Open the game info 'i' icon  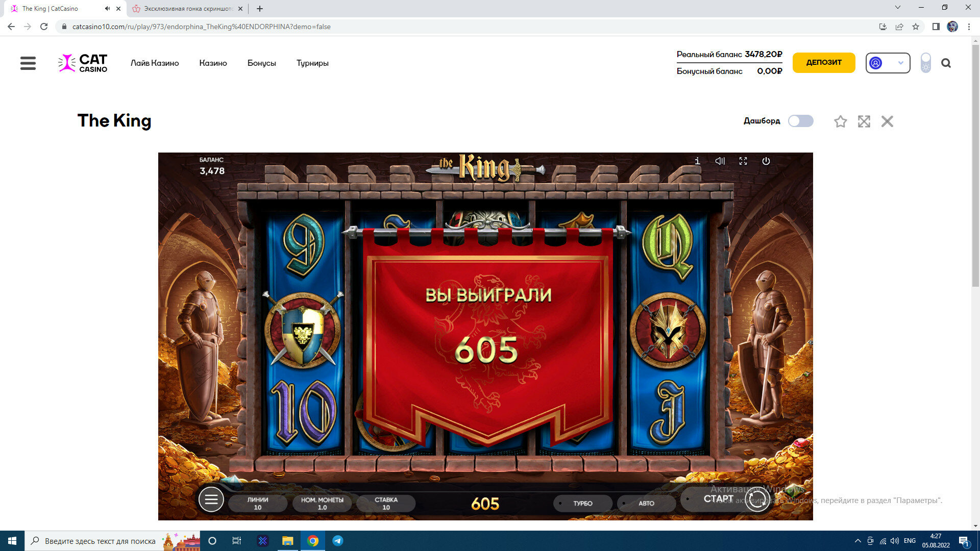pos(697,161)
